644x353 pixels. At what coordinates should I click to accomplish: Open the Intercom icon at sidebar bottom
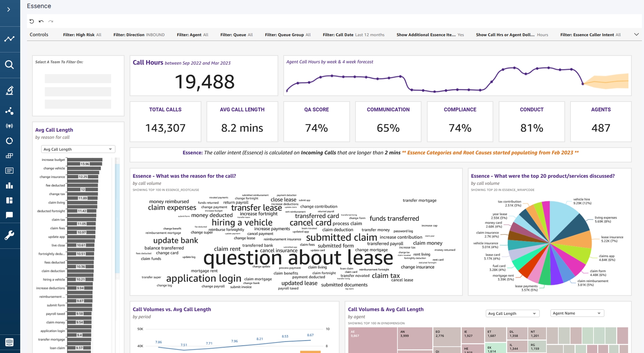click(x=9, y=342)
